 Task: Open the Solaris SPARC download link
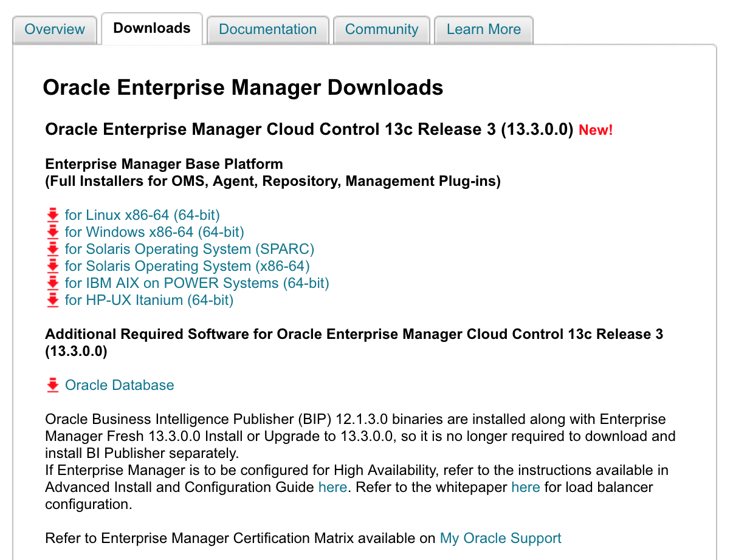click(x=190, y=248)
